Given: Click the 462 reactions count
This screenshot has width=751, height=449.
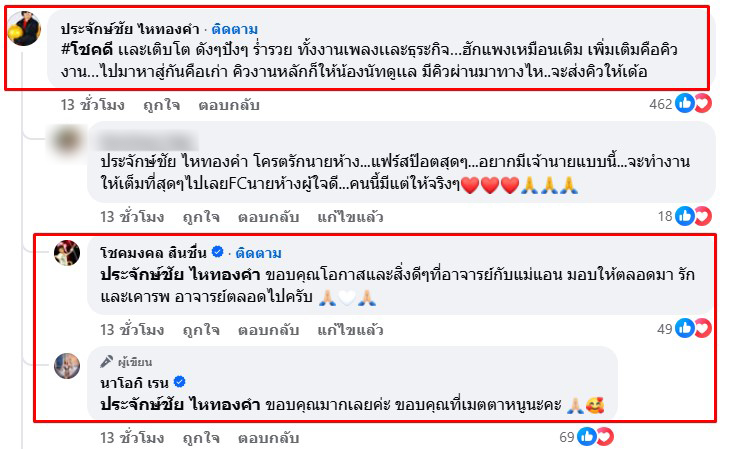Looking at the screenshot, I should pyautogui.click(x=660, y=104).
